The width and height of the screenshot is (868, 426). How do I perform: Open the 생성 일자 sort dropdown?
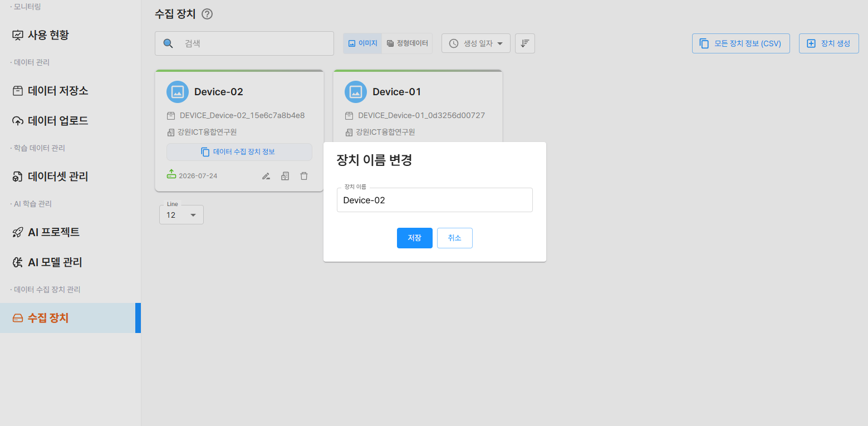(476, 43)
